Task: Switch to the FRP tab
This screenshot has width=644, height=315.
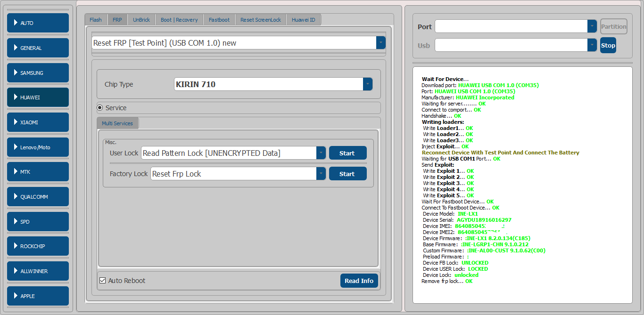Action: click(117, 20)
